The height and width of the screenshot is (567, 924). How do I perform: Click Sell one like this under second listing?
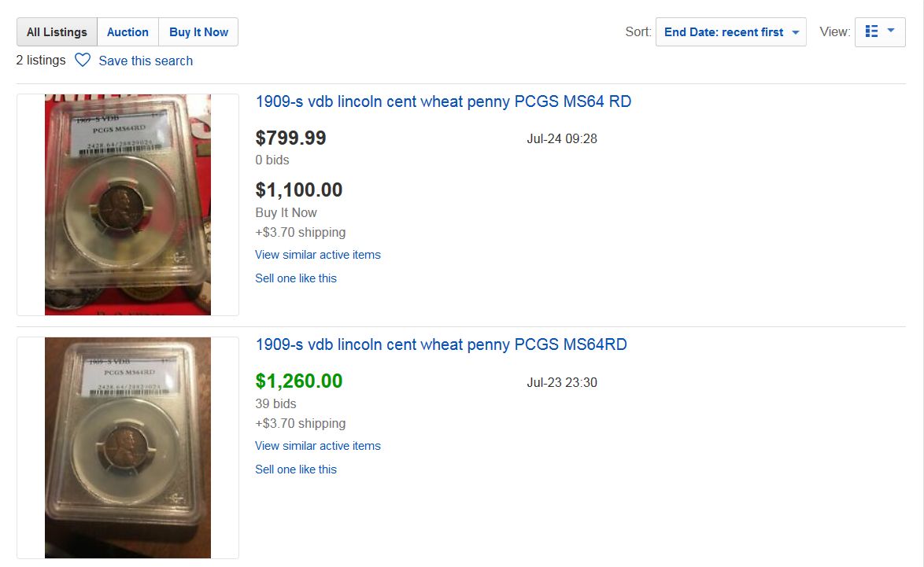pyautogui.click(x=296, y=469)
